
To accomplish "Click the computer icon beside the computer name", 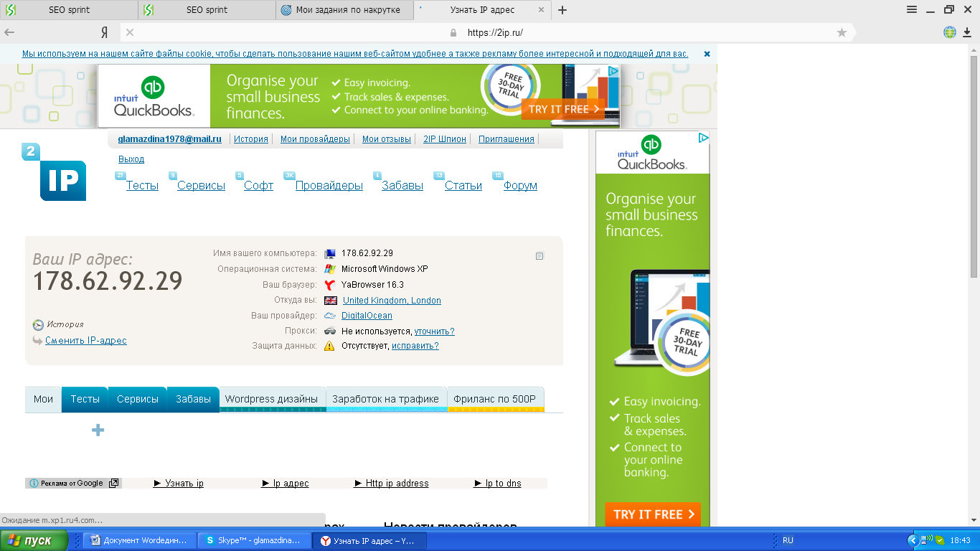I will [x=330, y=253].
